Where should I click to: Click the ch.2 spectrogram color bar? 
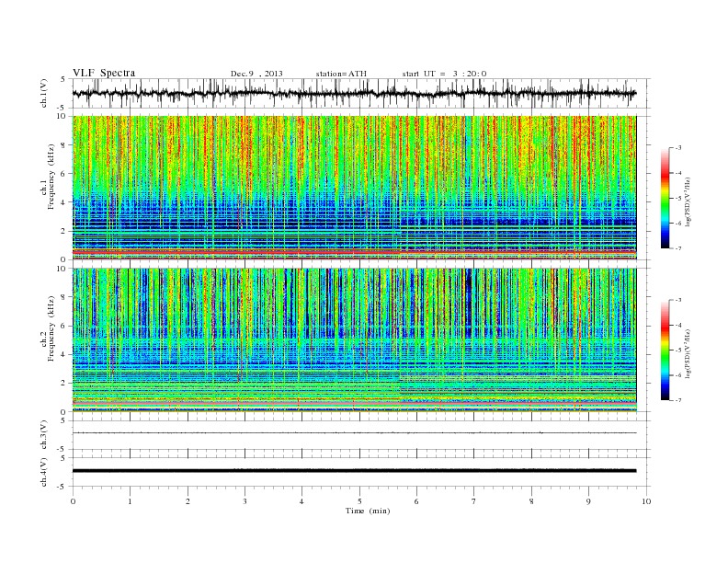(x=665, y=350)
